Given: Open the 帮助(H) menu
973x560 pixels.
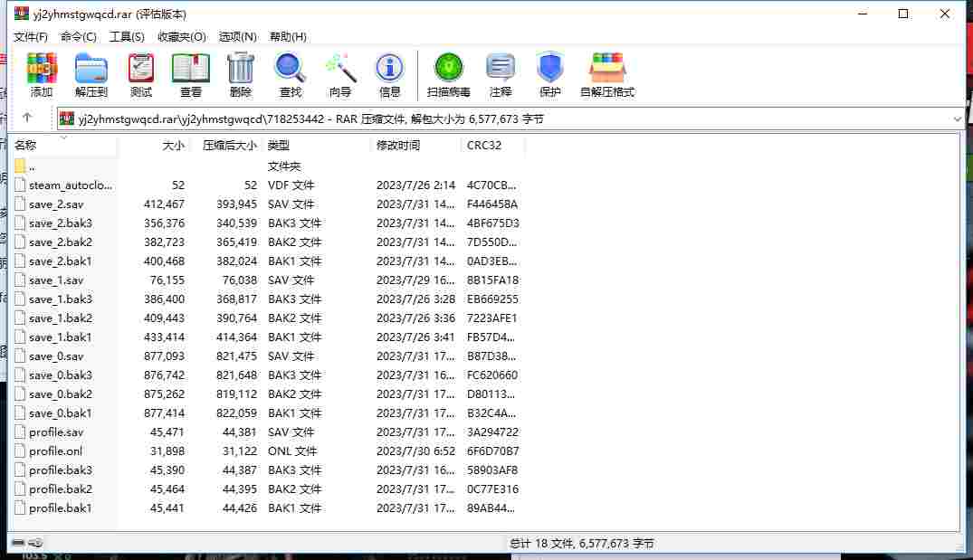Looking at the screenshot, I should pos(288,36).
